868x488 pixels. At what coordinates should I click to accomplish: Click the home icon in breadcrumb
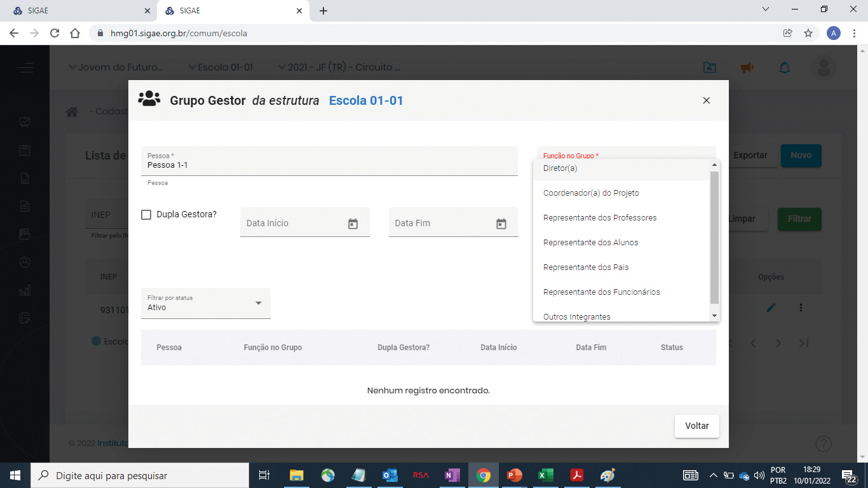coord(72,112)
